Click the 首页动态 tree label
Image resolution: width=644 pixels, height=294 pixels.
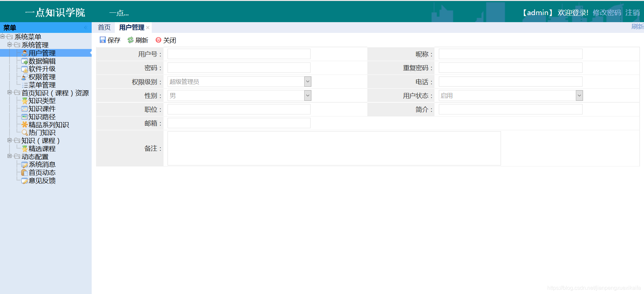42,173
